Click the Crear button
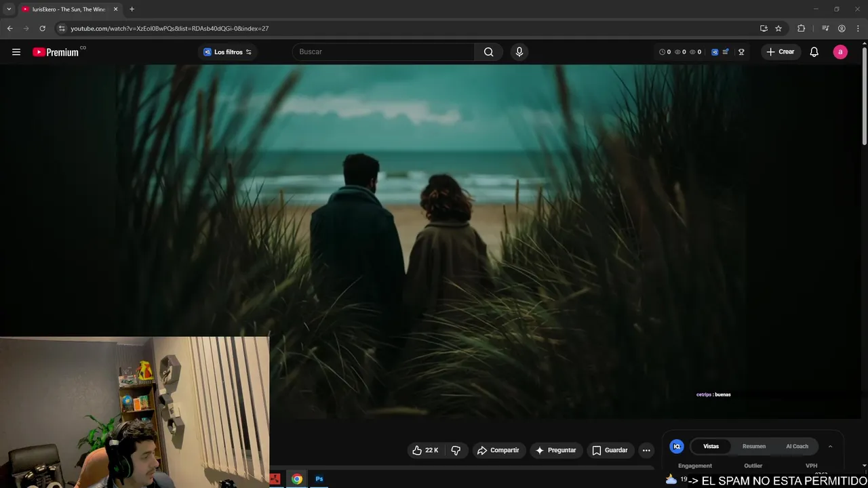 pyautogui.click(x=781, y=52)
